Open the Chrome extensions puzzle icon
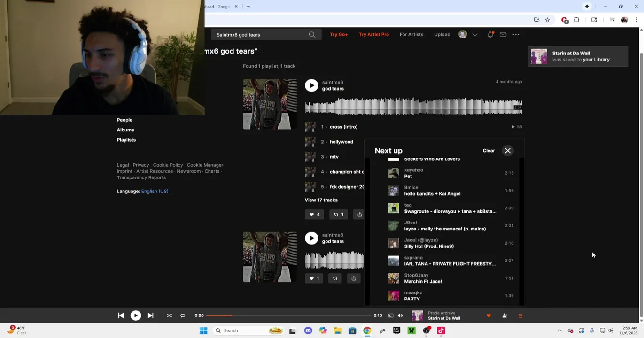644x338 pixels. pyautogui.click(x=576, y=20)
